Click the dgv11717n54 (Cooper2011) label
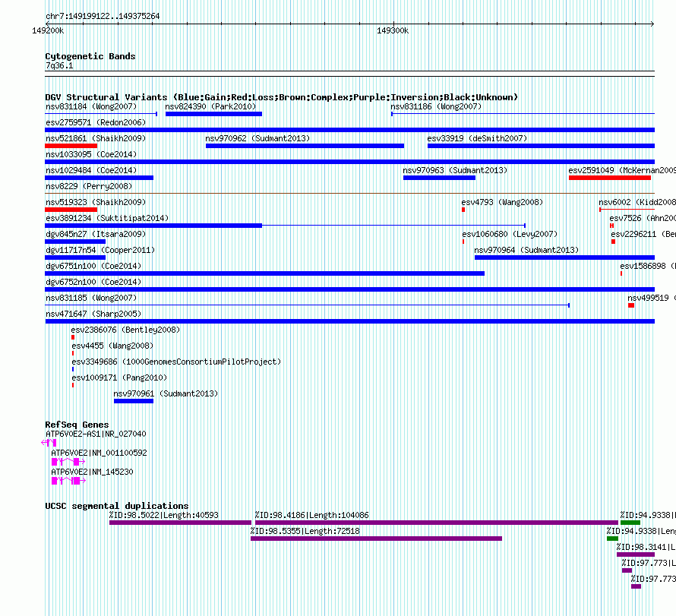676x616 pixels. 100,250
